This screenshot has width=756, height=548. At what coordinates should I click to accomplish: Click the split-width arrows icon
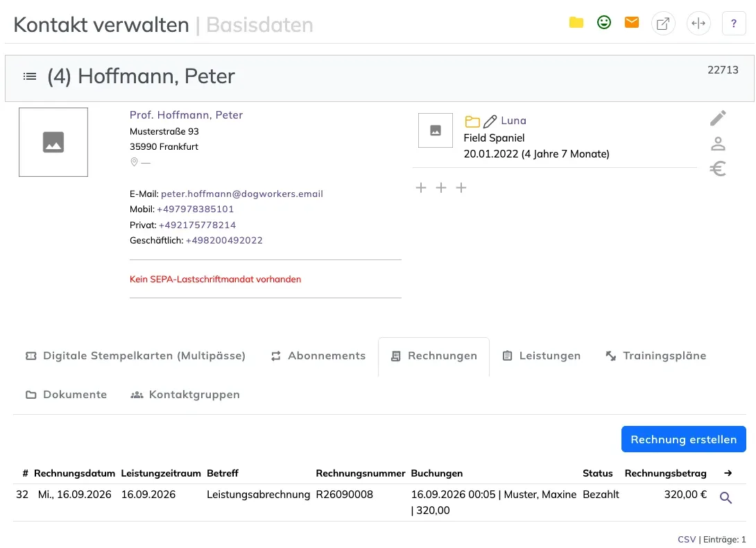coord(698,23)
